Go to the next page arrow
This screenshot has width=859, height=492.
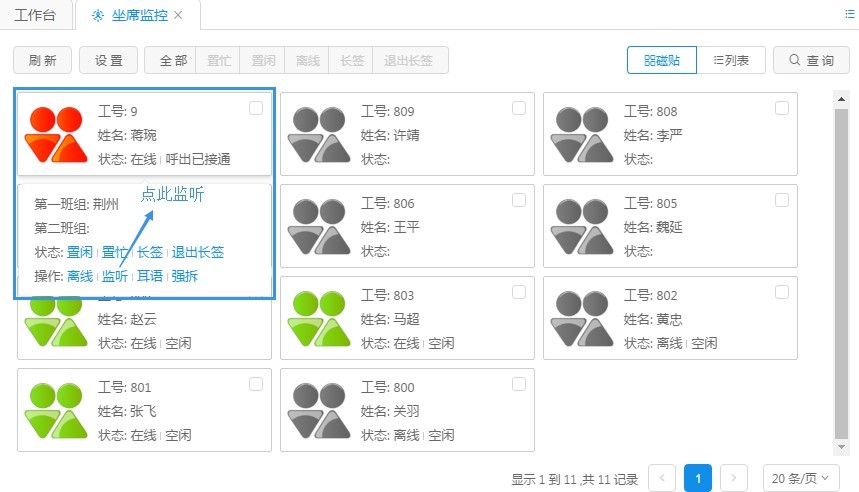point(734,478)
